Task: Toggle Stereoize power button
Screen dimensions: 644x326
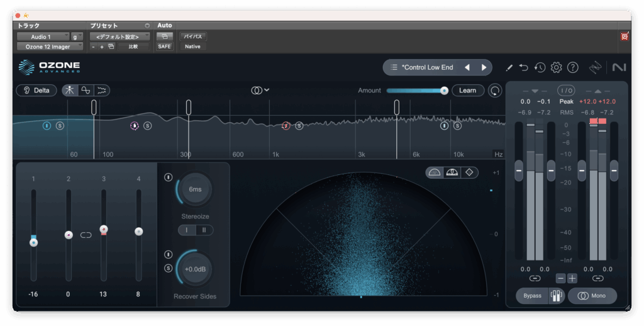Action: tap(168, 177)
